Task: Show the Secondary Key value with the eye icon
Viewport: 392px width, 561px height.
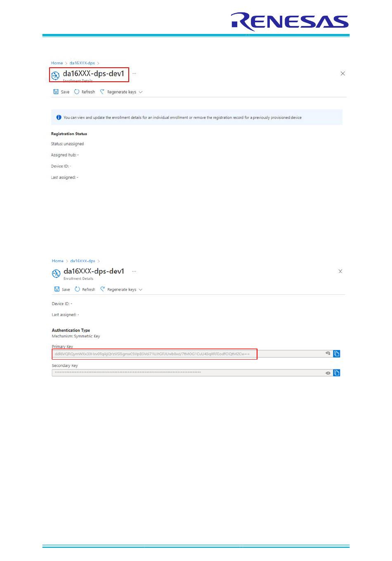Action: coord(328,373)
